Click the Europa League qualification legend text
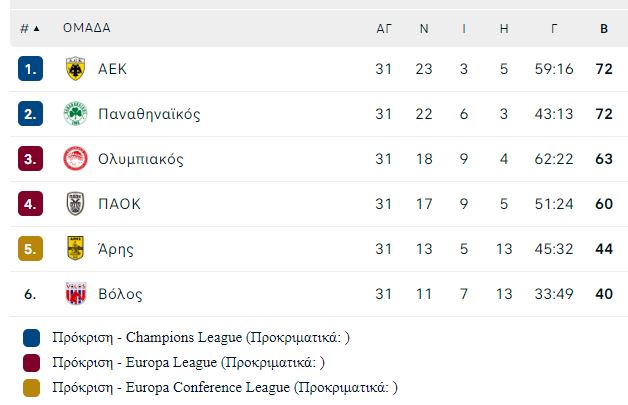Screen dimensions: 628x405 pos(188,363)
